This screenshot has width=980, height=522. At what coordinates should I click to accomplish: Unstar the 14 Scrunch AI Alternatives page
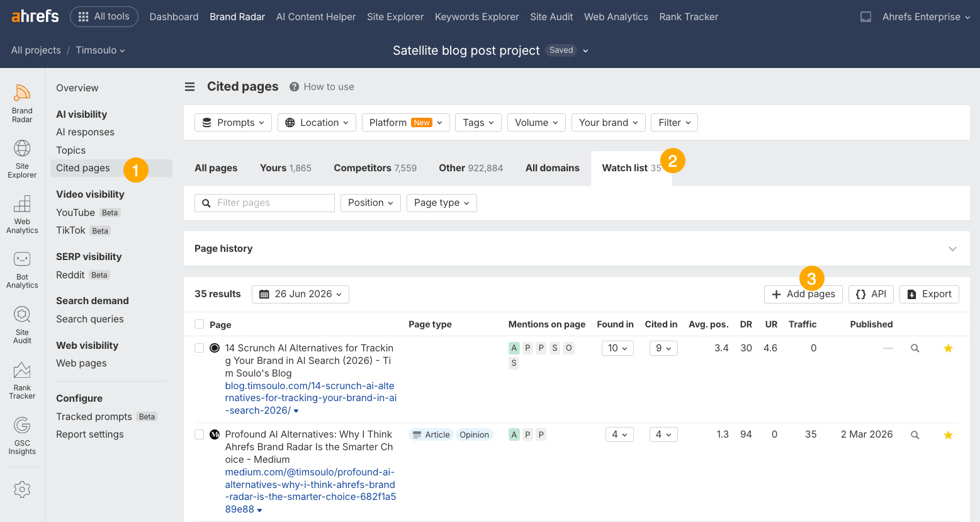click(x=948, y=348)
